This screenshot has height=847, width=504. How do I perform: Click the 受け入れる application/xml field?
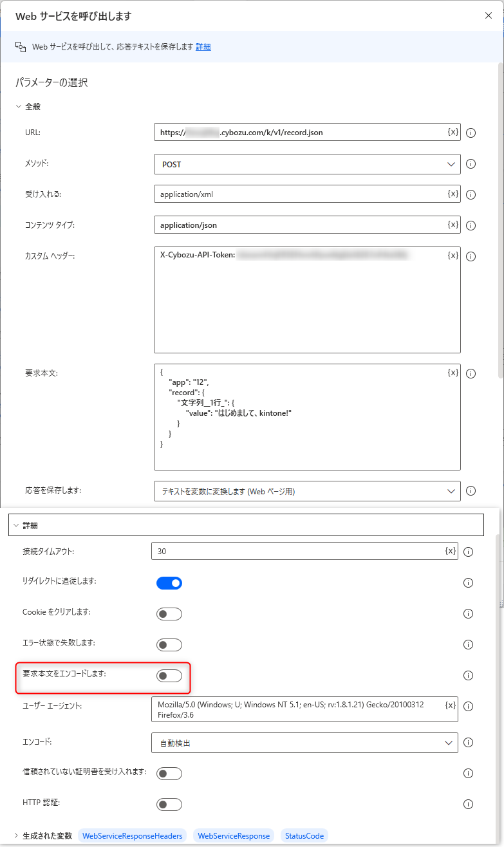pos(307,194)
